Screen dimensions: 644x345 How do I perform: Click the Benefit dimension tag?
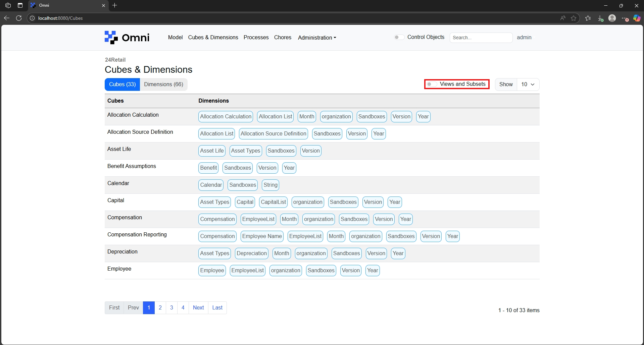click(x=208, y=168)
